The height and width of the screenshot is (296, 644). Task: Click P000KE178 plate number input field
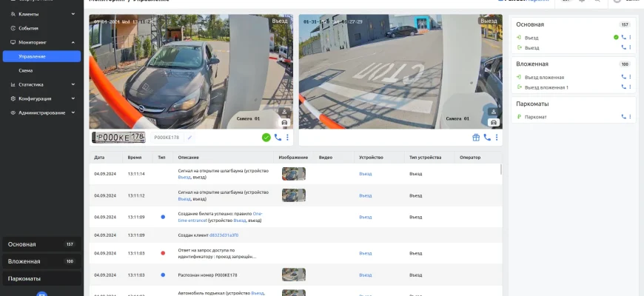pyautogui.click(x=167, y=138)
